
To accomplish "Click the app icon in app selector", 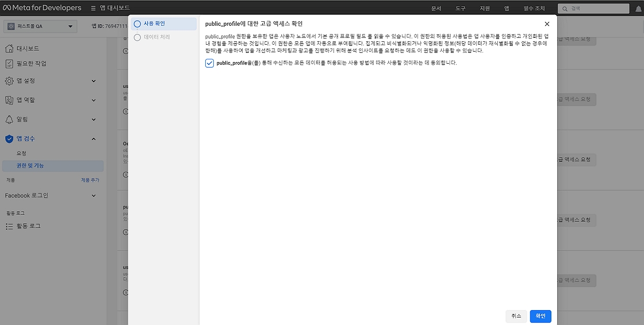I will click(x=11, y=26).
